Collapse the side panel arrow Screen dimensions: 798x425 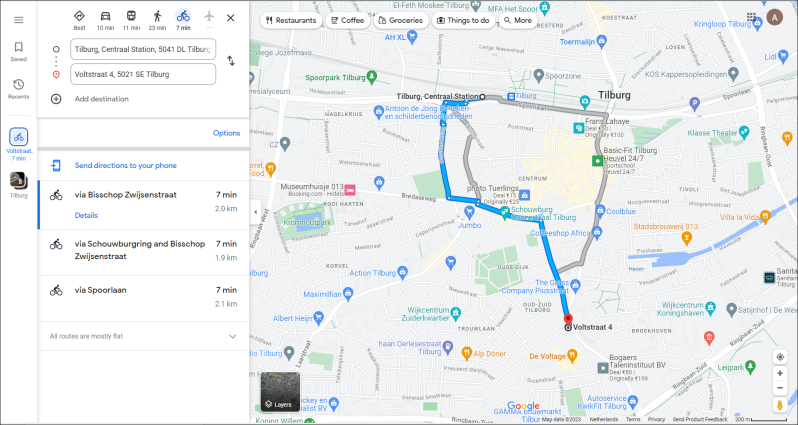[x=255, y=212]
